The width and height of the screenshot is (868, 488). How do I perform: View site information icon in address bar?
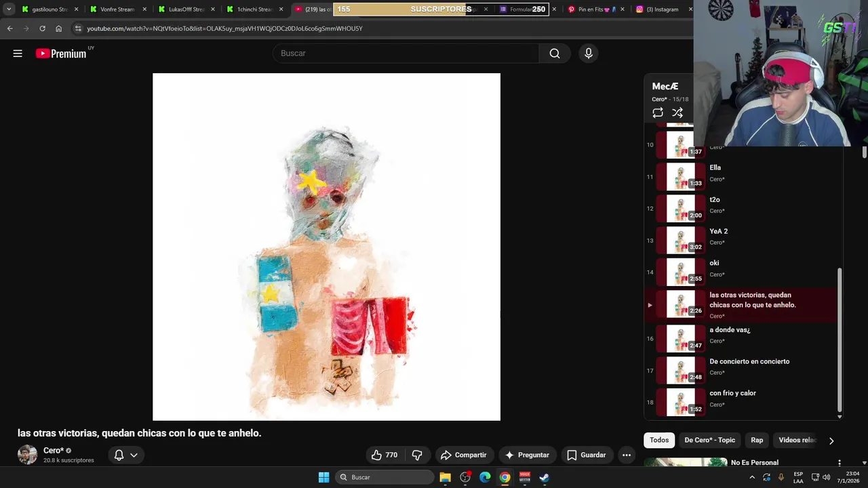click(78, 28)
